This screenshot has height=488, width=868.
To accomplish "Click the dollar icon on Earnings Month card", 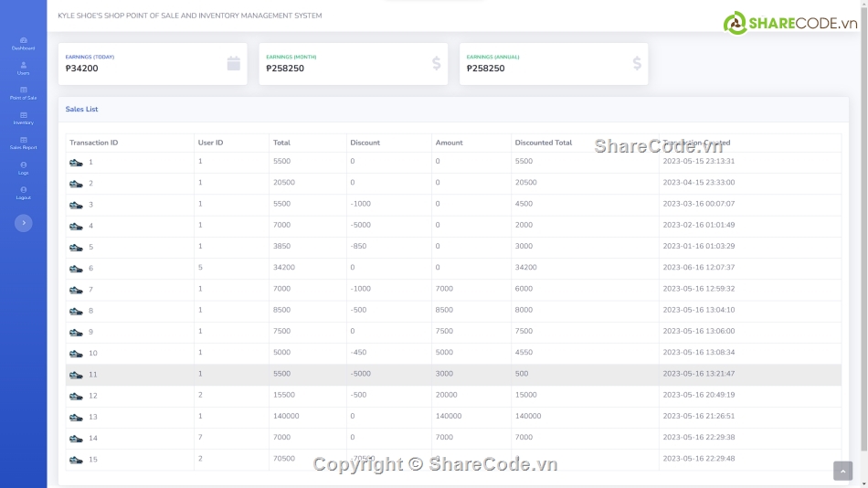I will (436, 63).
